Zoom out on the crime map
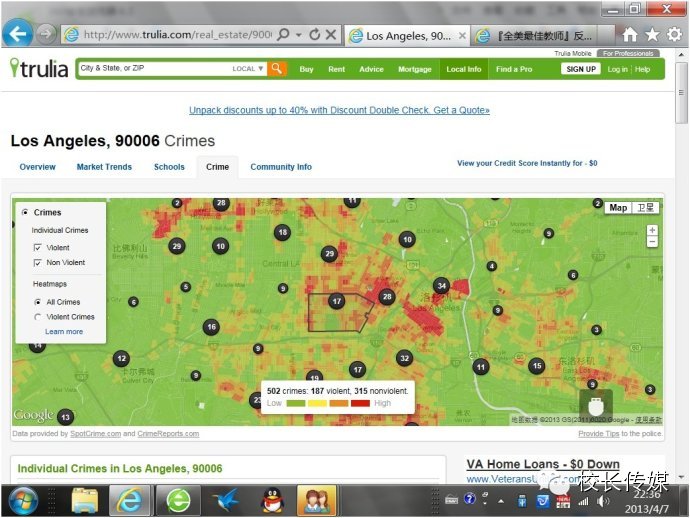690x518 pixels. coord(652,242)
